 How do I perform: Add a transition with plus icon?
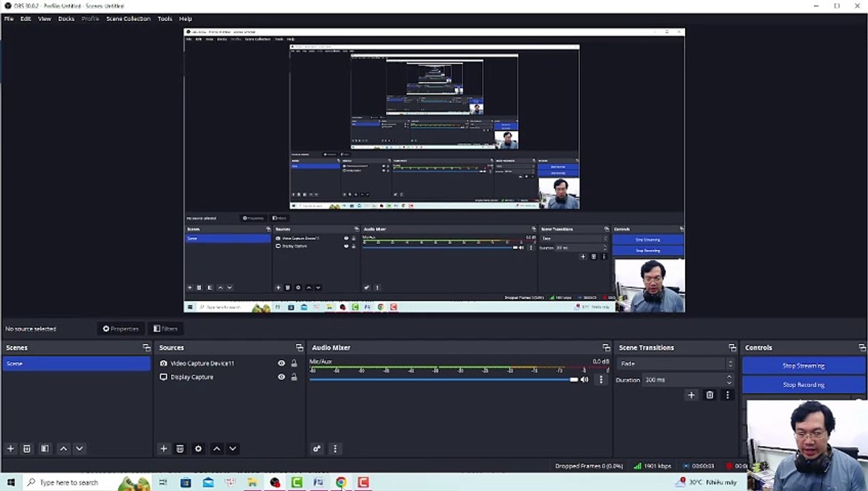[x=691, y=395]
